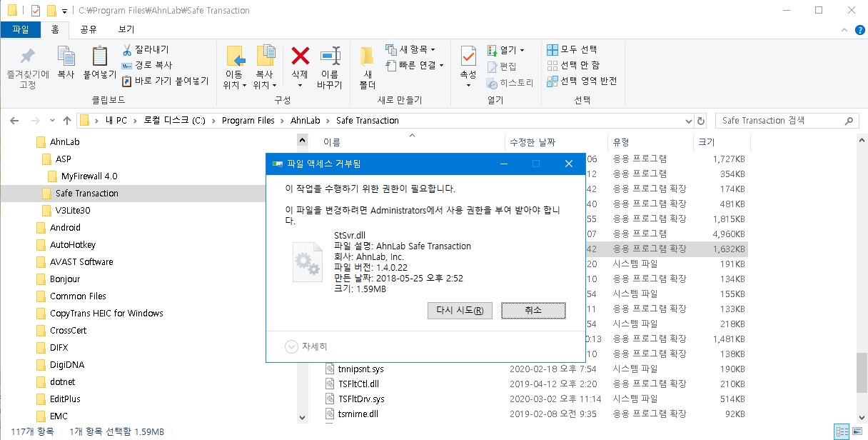
Task: Select ASP folder in the tree
Action: tap(63, 159)
